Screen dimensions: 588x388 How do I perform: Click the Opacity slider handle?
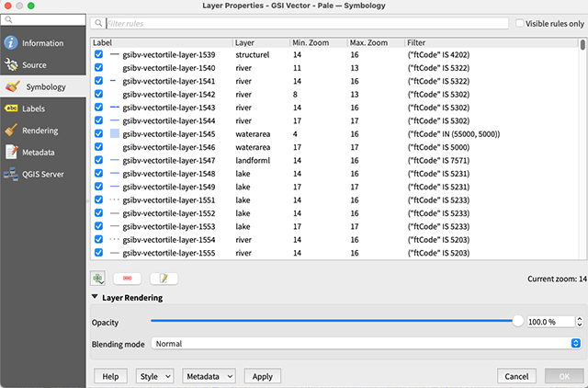tap(518, 321)
